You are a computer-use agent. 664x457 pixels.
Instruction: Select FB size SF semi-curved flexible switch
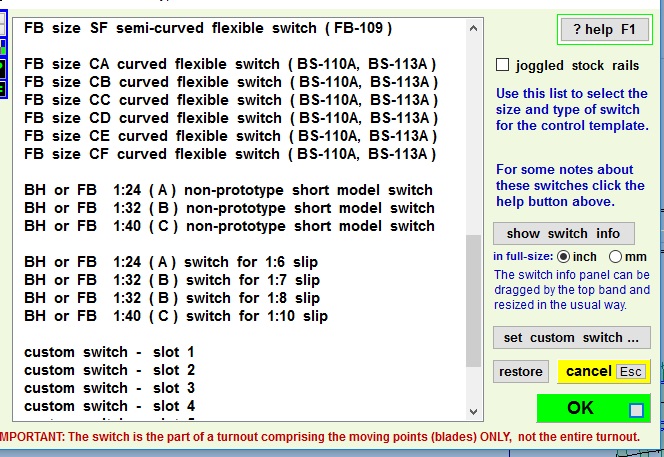pos(208,28)
